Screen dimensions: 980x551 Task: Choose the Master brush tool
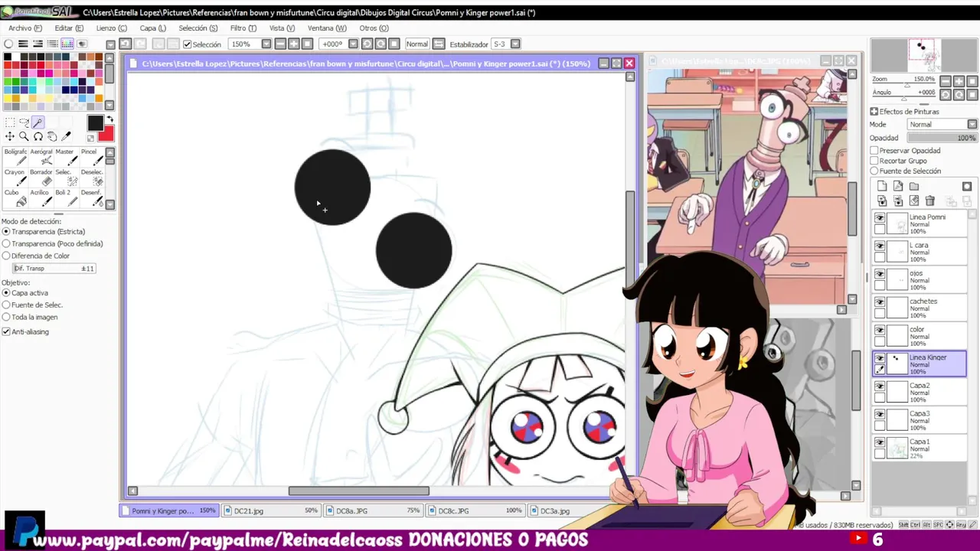pyautogui.click(x=66, y=157)
